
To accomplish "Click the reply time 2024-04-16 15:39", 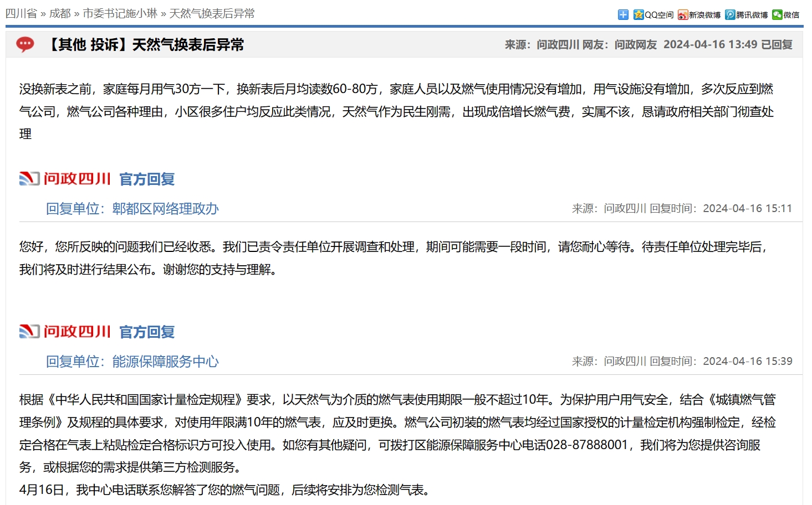I will click(748, 362).
